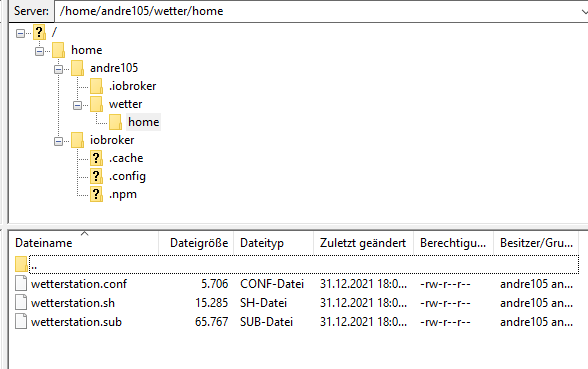This screenshot has width=588, height=369.
Task: Select the wetterstation.conf file icon
Action: point(21,284)
